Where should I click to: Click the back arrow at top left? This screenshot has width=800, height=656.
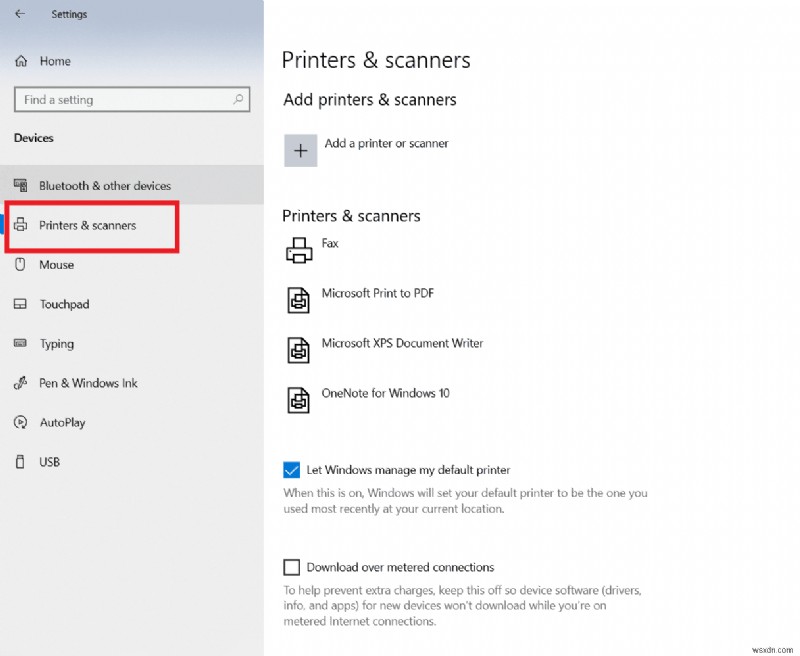(x=18, y=14)
